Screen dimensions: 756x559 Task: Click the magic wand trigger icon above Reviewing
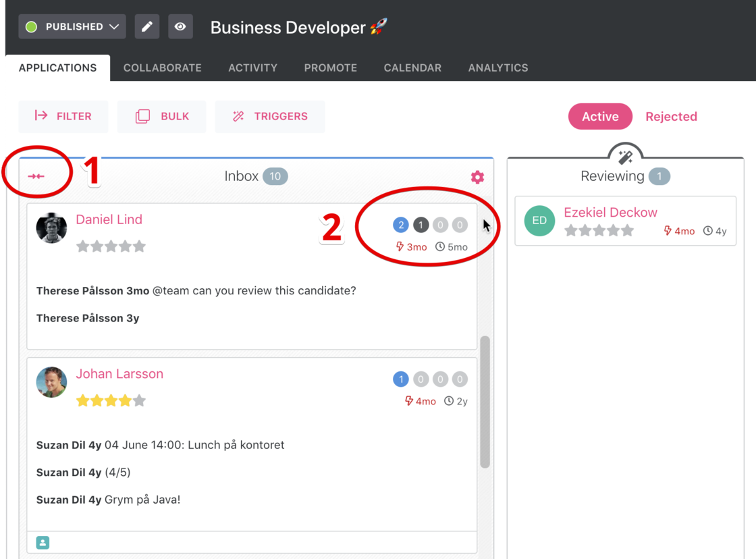point(625,157)
